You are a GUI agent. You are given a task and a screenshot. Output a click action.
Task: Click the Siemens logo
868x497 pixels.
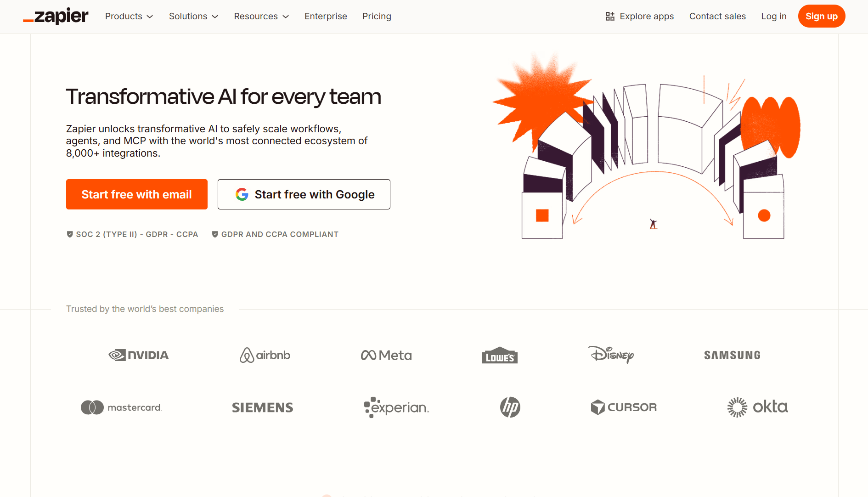click(263, 407)
